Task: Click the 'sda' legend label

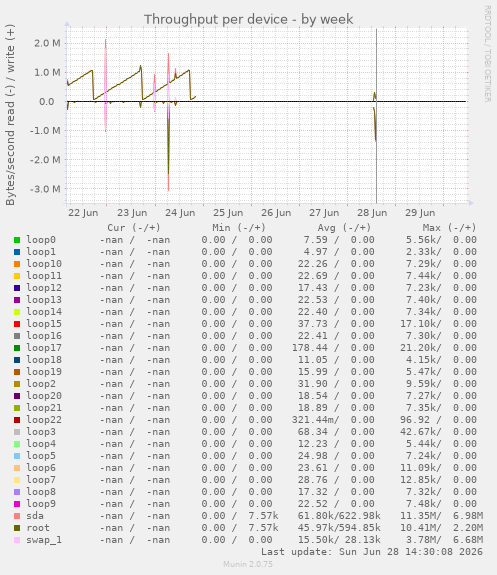Action: [x=35, y=516]
